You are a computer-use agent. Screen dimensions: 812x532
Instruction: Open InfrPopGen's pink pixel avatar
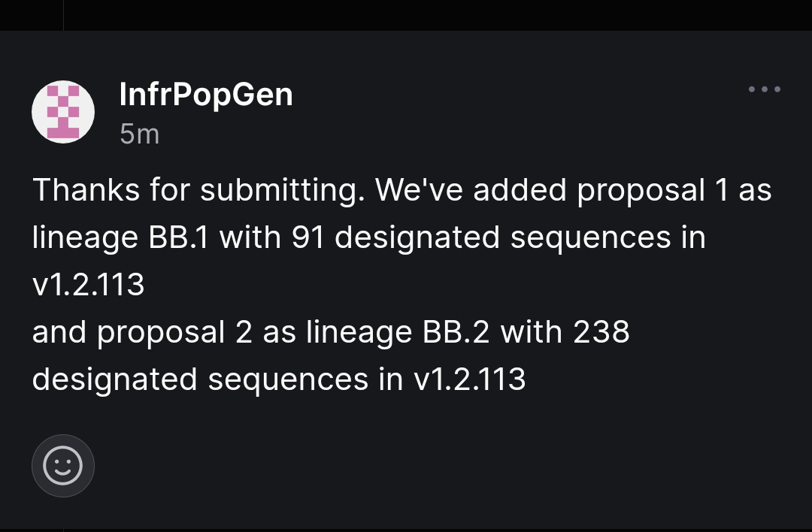63,111
